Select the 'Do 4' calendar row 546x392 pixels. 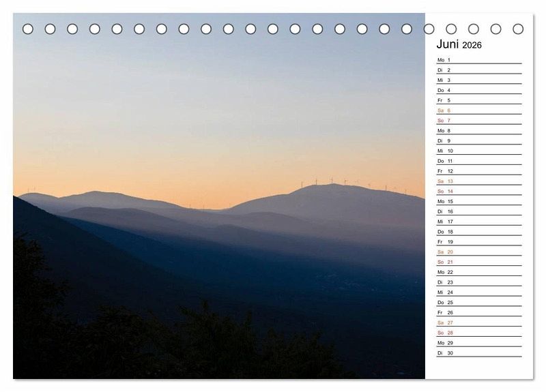[x=479, y=90]
